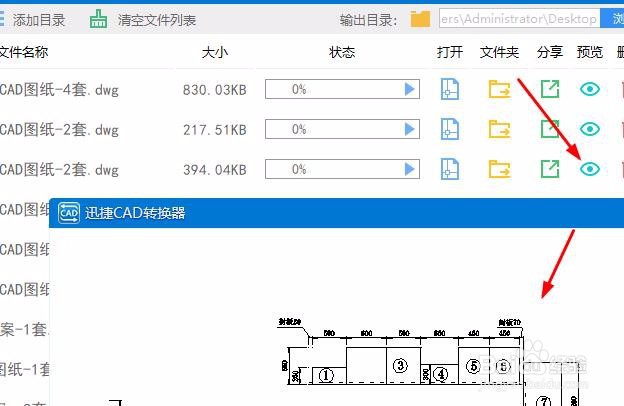Image resolution: width=624 pixels, height=406 pixels.
Task: Share the CAD图纸-4套.dwg file
Action: (550, 89)
